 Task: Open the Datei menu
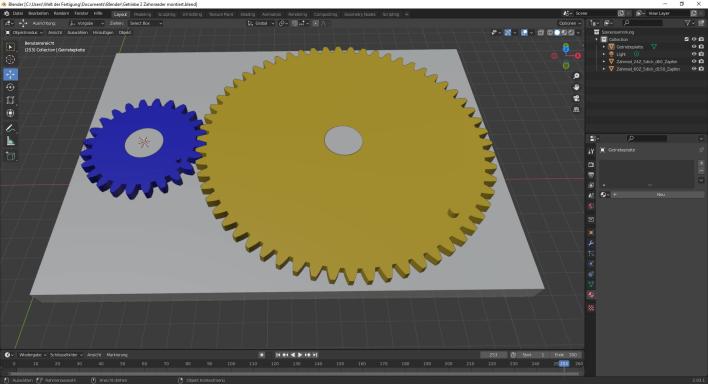coord(18,14)
